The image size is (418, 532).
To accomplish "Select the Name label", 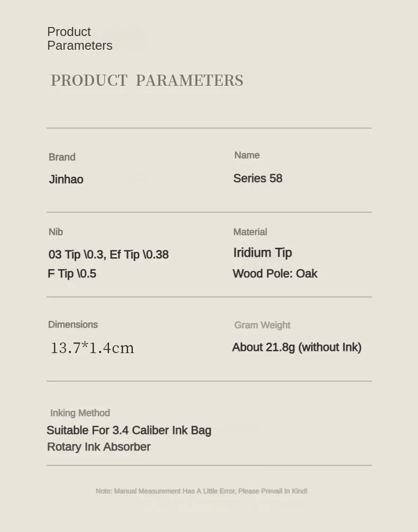I will (247, 155).
